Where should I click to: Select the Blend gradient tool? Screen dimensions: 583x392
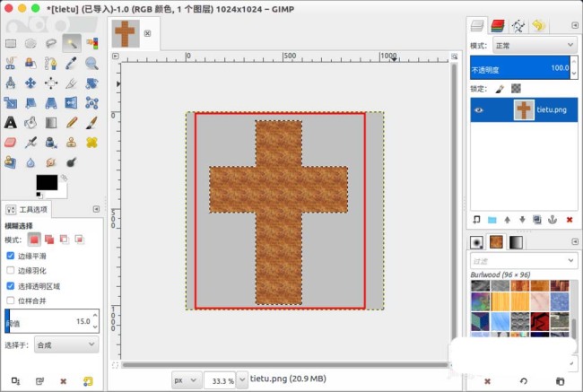(x=51, y=122)
